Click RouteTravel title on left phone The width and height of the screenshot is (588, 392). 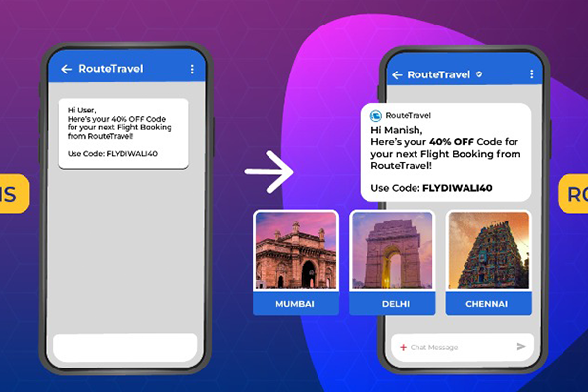tap(111, 69)
